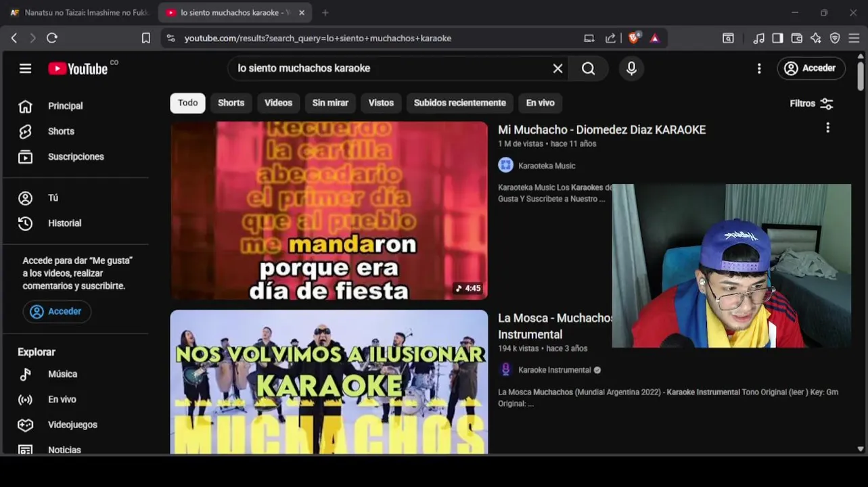Select the Shorts filter chip

[231, 103]
